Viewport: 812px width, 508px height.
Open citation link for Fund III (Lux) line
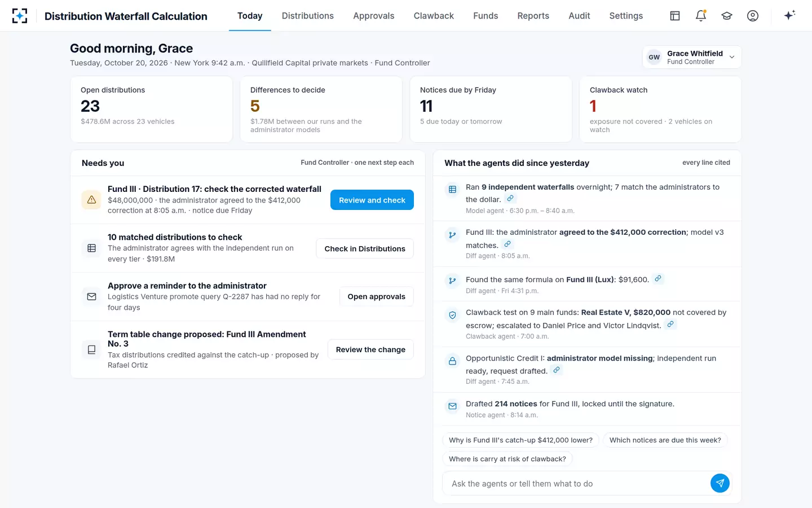click(658, 279)
